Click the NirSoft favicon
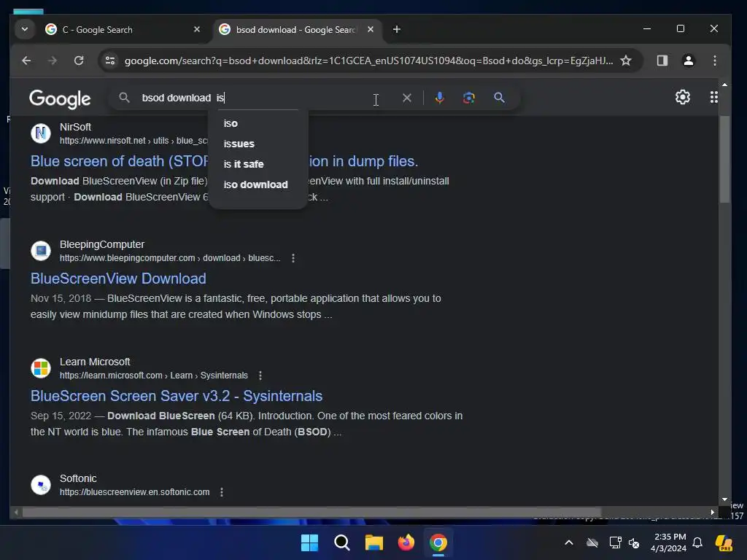The width and height of the screenshot is (747, 560). pos(41,133)
